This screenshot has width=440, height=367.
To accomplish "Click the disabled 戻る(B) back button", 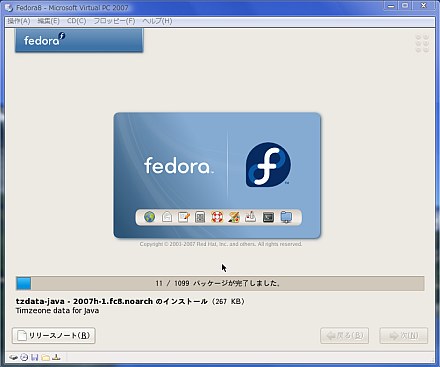I will pyautogui.click(x=344, y=336).
